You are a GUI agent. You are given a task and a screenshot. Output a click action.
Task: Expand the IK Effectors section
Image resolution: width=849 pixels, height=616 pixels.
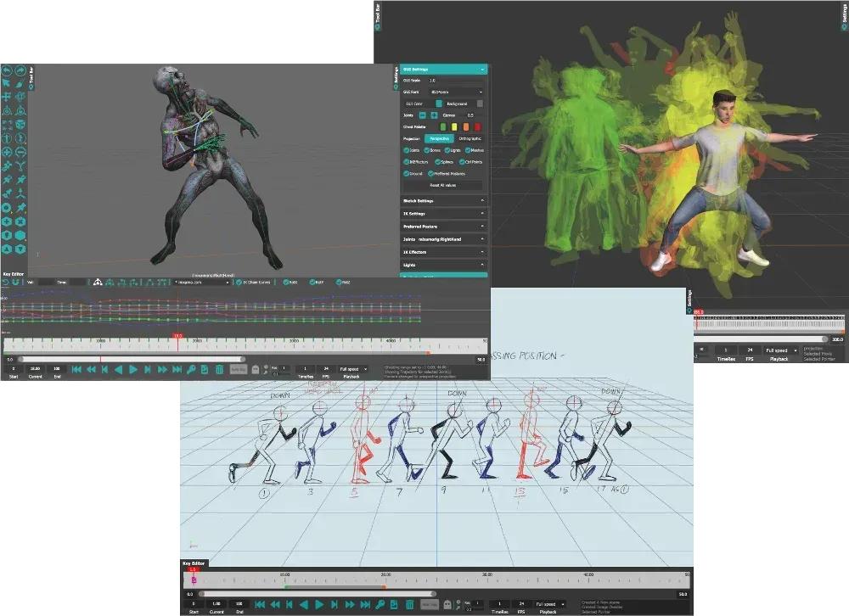(x=442, y=252)
